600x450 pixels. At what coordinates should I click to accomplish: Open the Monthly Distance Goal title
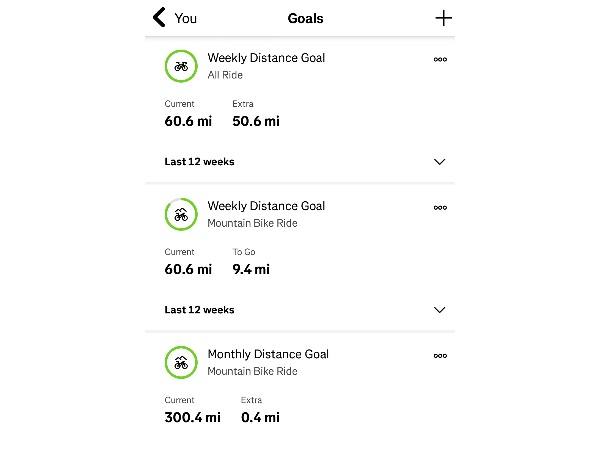tap(268, 354)
